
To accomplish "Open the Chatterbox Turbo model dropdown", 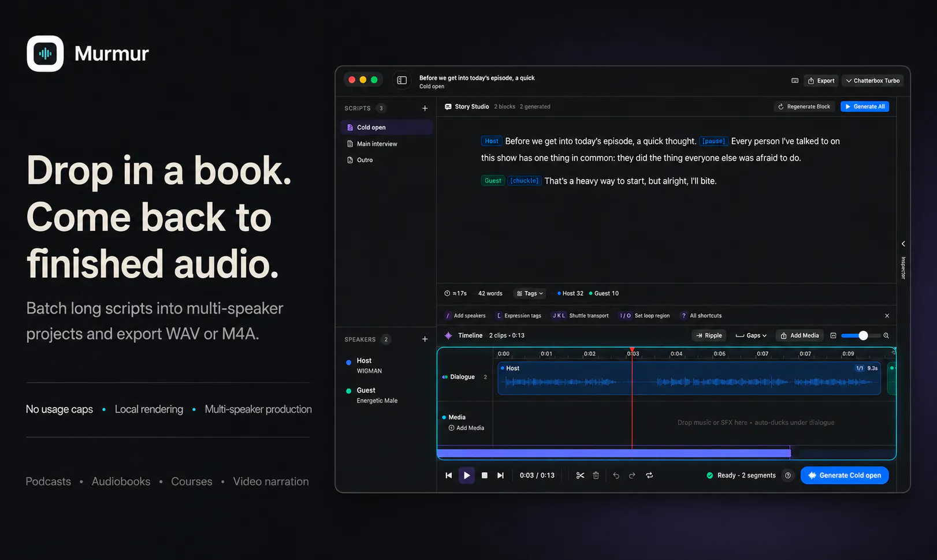I will 872,81.
